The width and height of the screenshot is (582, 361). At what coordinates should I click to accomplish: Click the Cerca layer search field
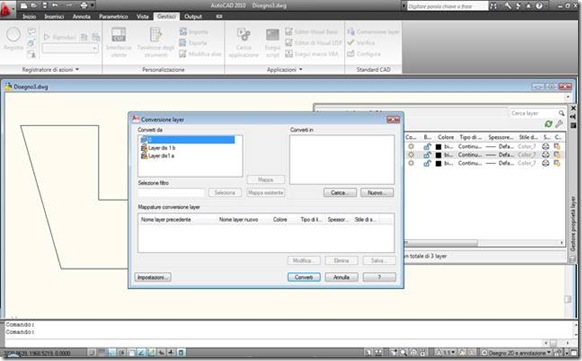(x=533, y=113)
